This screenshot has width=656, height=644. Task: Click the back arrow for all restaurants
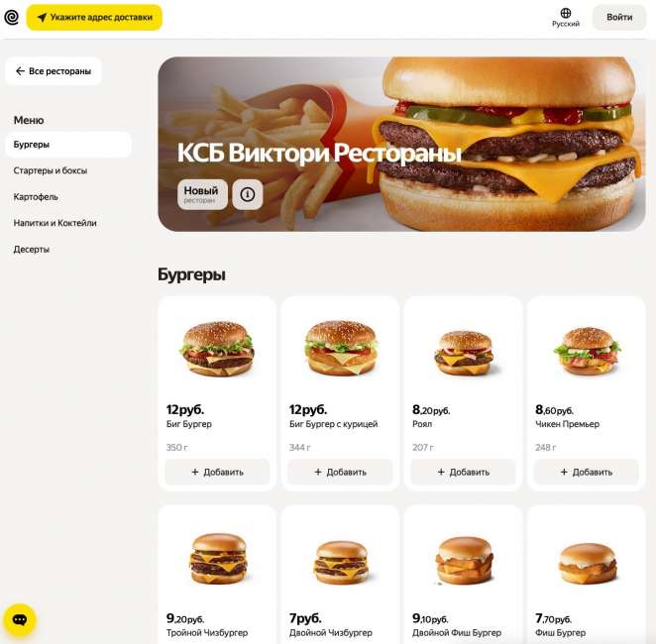pos(20,71)
